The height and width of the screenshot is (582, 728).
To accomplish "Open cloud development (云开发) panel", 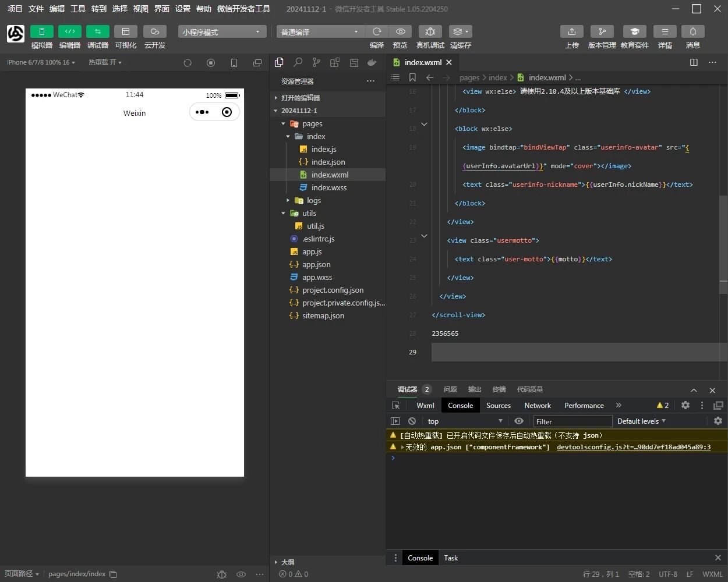I will (x=154, y=31).
